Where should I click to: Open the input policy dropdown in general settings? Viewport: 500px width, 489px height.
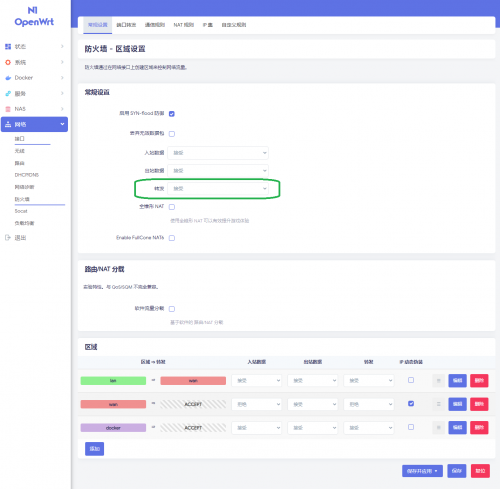[x=218, y=153]
